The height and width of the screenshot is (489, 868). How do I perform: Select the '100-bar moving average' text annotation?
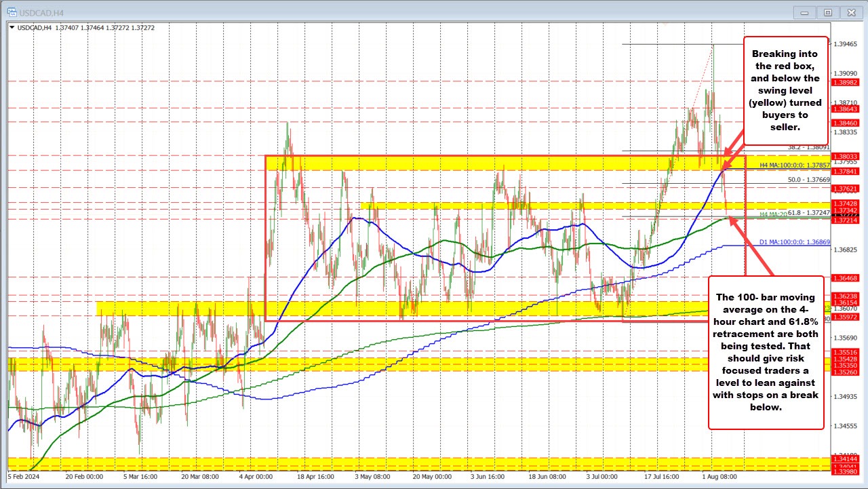[x=766, y=352]
